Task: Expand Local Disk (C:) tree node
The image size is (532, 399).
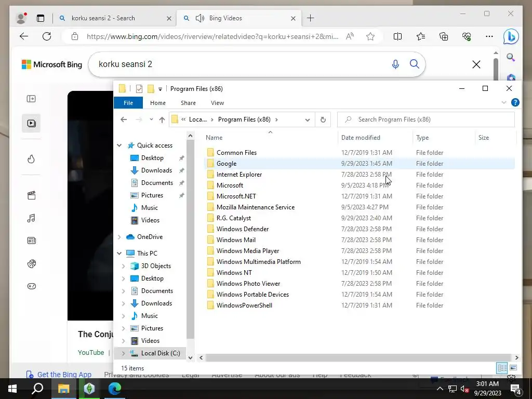Action: tap(124, 353)
